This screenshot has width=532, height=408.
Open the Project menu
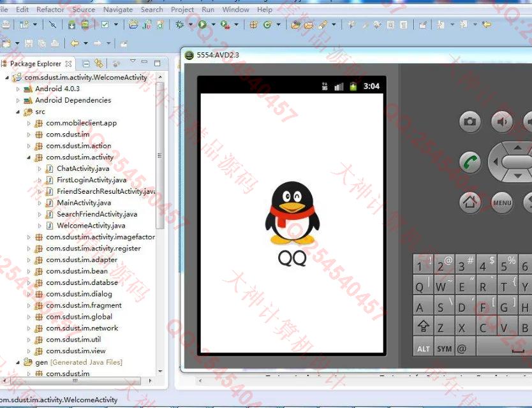pyautogui.click(x=182, y=10)
